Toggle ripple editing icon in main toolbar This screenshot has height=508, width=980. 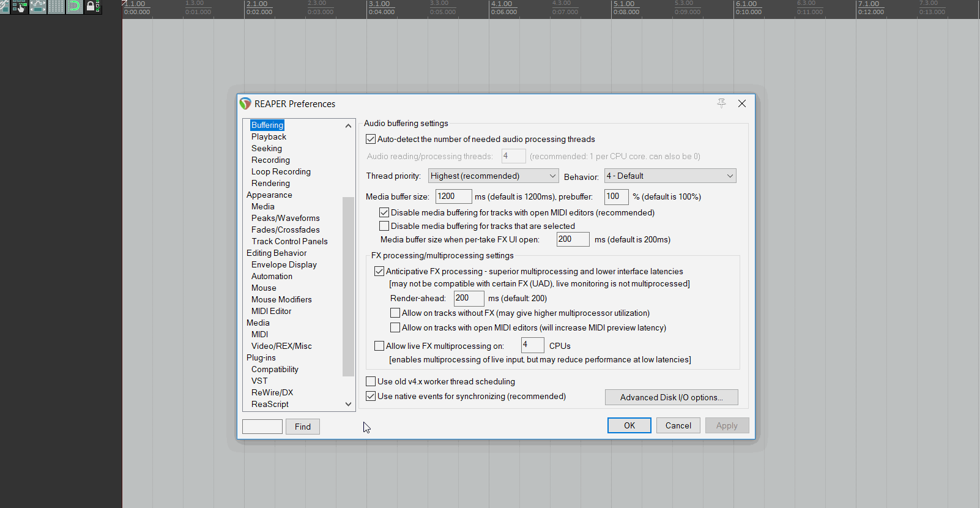(x=20, y=7)
